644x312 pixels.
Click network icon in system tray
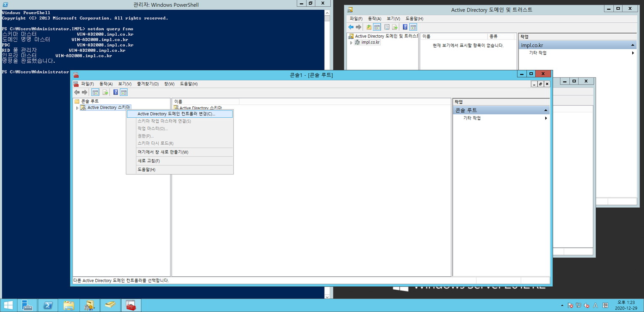point(579,306)
